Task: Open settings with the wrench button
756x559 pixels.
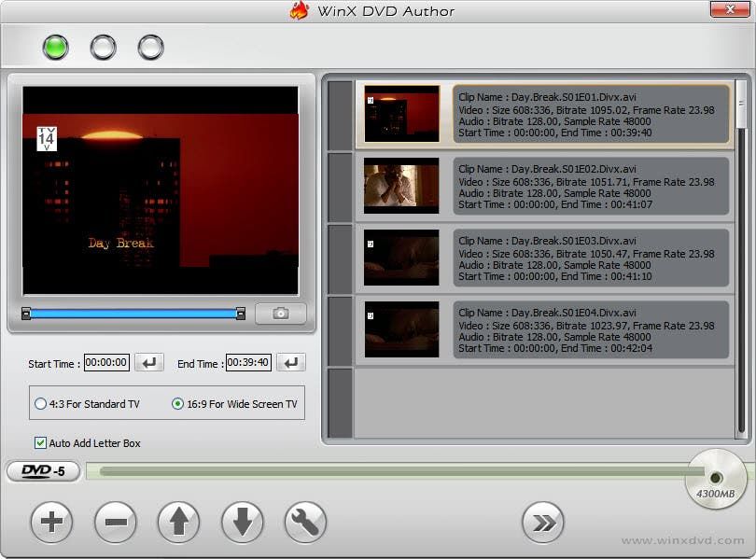Action: (x=306, y=522)
